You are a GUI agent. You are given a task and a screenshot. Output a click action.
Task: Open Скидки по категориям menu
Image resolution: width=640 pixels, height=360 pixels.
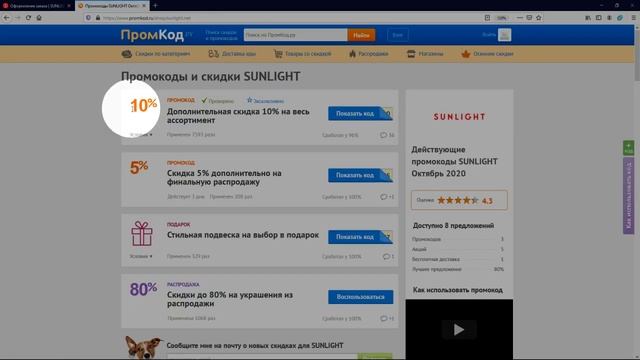point(156,54)
